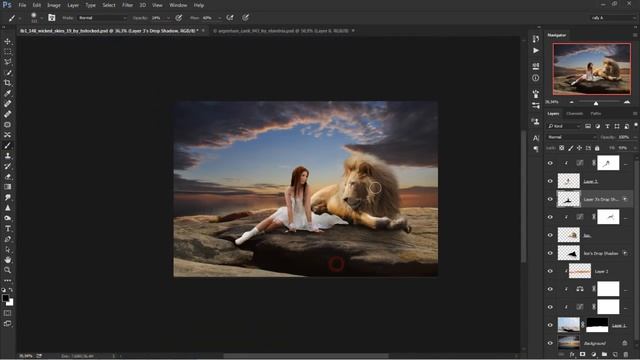Toggle visibility of Layer 2
This screenshot has height=360, width=640.
tap(550, 271)
